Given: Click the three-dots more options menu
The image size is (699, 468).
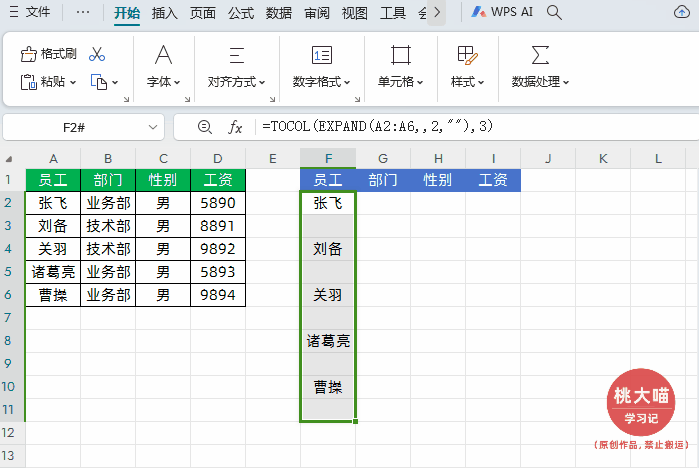Looking at the screenshot, I should (82, 13).
